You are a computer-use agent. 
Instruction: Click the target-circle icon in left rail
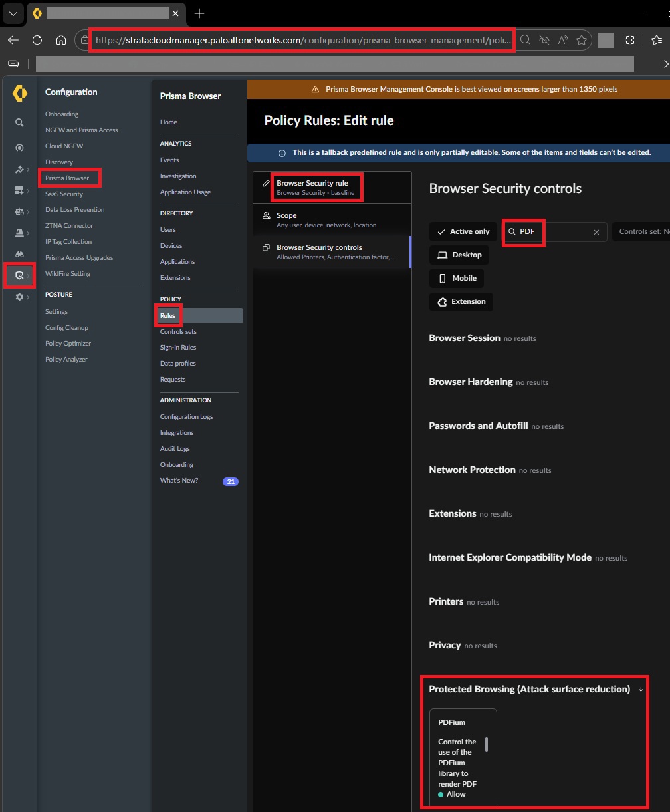(x=19, y=148)
